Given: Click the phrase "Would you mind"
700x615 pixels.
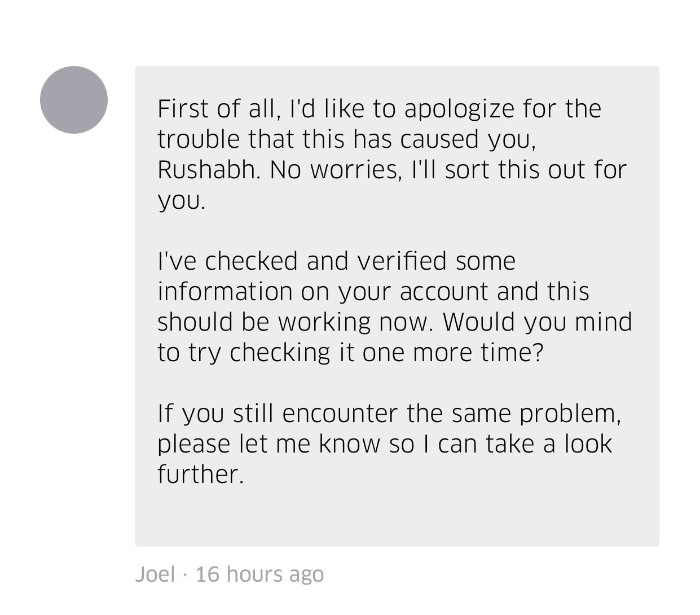Looking at the screenshot, I should pos(537,322).
